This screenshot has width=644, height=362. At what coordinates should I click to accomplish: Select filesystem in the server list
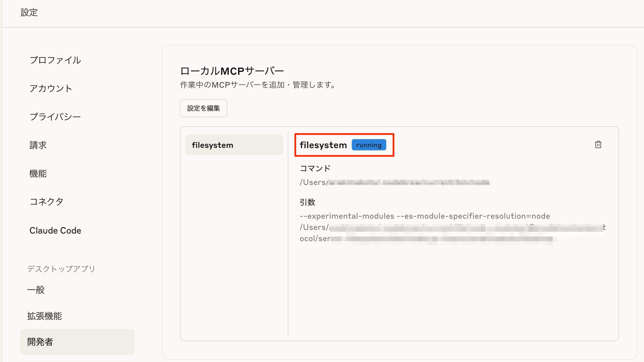(234, 145)
